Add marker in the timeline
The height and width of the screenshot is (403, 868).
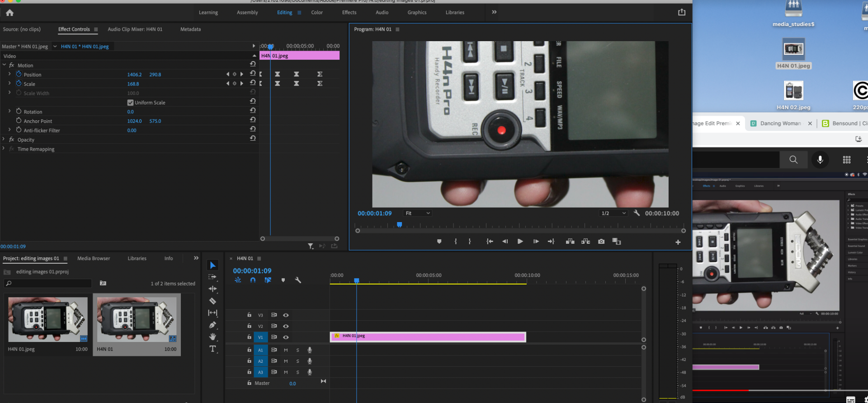[283, 280]
